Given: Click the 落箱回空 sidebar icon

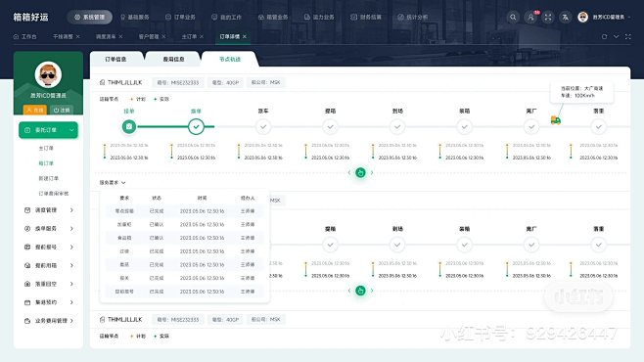Looking at the screenshot, I should 27,284.
